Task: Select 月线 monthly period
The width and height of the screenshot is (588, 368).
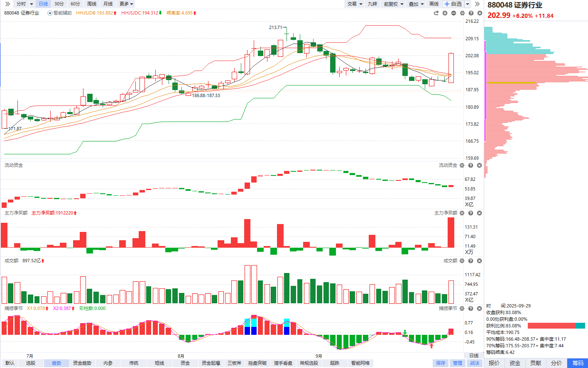Action: [108, 4]
